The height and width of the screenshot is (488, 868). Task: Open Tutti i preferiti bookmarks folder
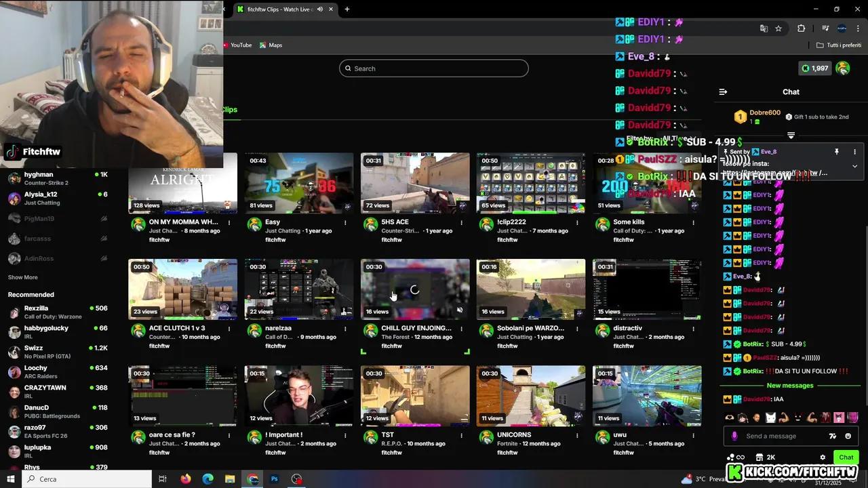(x=838, y=45)
